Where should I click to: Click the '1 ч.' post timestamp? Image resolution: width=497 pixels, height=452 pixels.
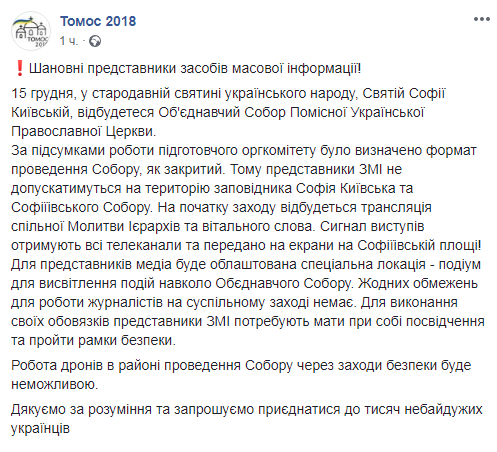coord(69,41)
